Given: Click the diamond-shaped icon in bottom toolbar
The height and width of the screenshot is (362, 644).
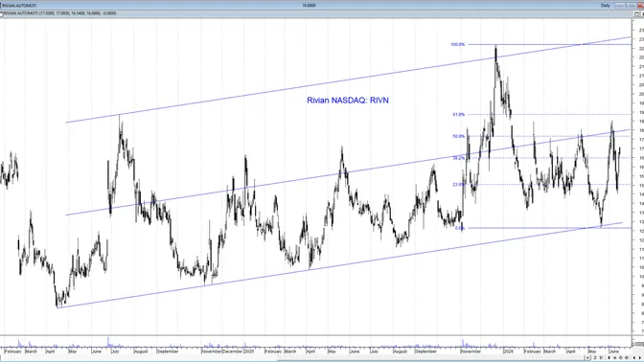Looking at the screenshot, I should (x=615, y=357).
